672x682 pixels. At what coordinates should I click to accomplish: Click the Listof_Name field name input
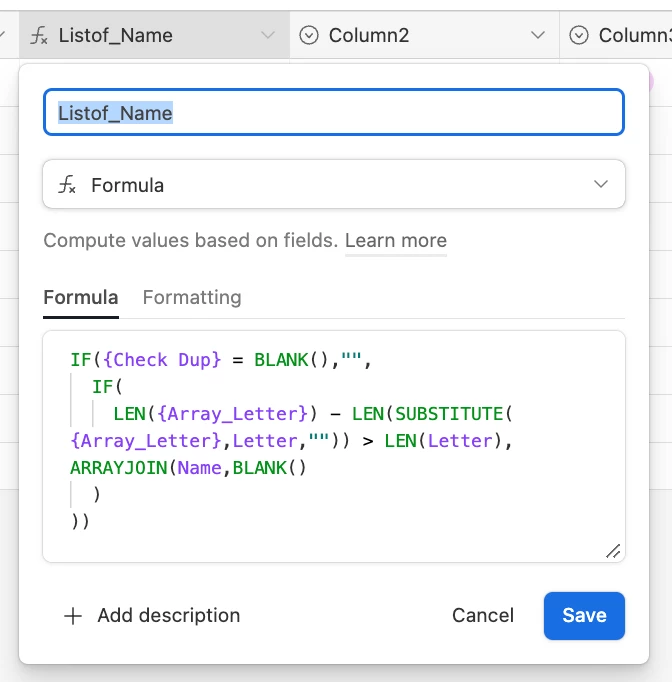coord(334,113)
